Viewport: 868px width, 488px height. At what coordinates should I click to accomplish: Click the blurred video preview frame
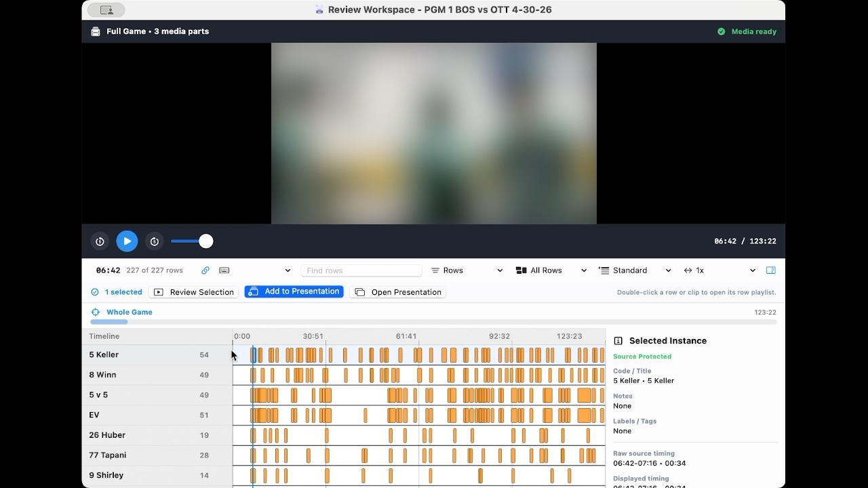(434, 134)
